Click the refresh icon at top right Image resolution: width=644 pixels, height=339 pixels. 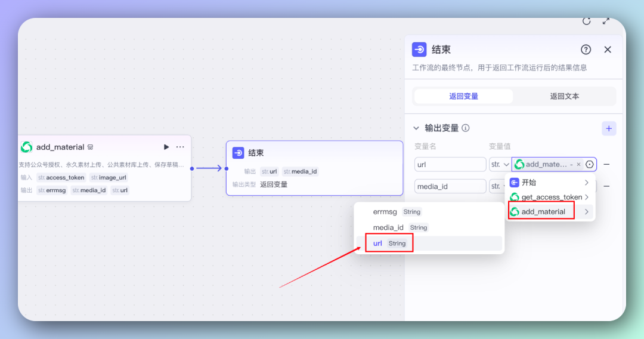tap(587, 21)
